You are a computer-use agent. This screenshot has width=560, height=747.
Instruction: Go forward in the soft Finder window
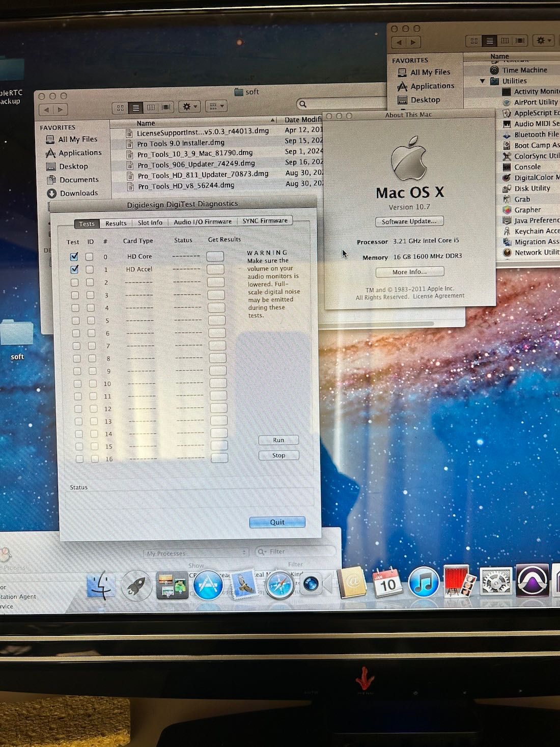(61, 109)
